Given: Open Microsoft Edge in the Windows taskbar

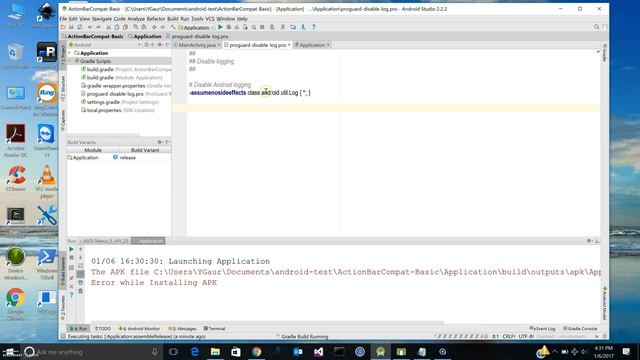Looking at the screenshot, I should tap(195, 351).
